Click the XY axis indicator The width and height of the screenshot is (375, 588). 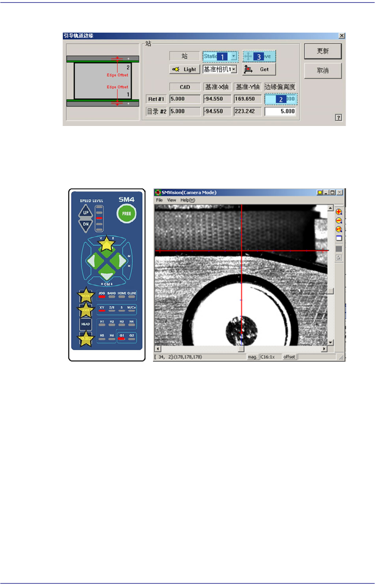[x=102, y=309]
